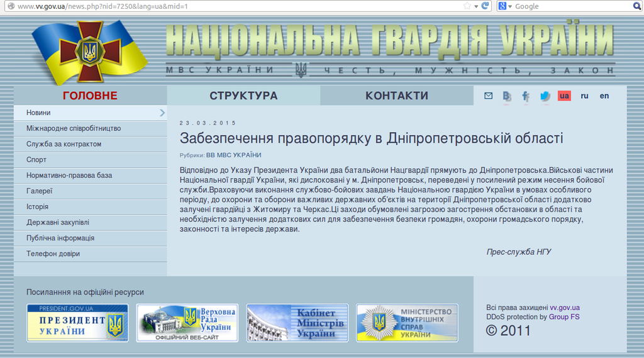This screenshot has height=358, width=644.
Task: Open the СТРУКТУРА tab
Action: coord(243,96)
